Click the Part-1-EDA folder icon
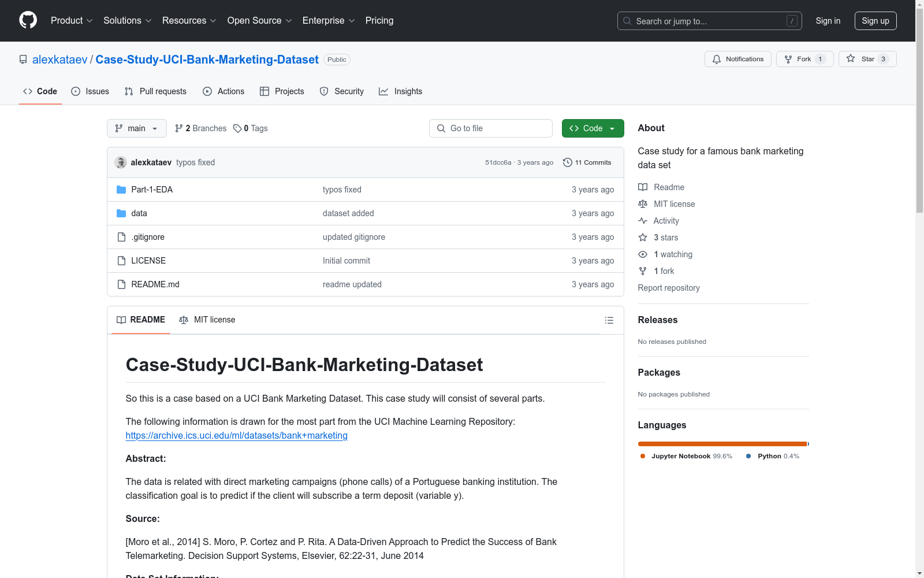Image resolution: width=924 pixels, height=578 pixels. pyautogui.click(x=121, y=190)
